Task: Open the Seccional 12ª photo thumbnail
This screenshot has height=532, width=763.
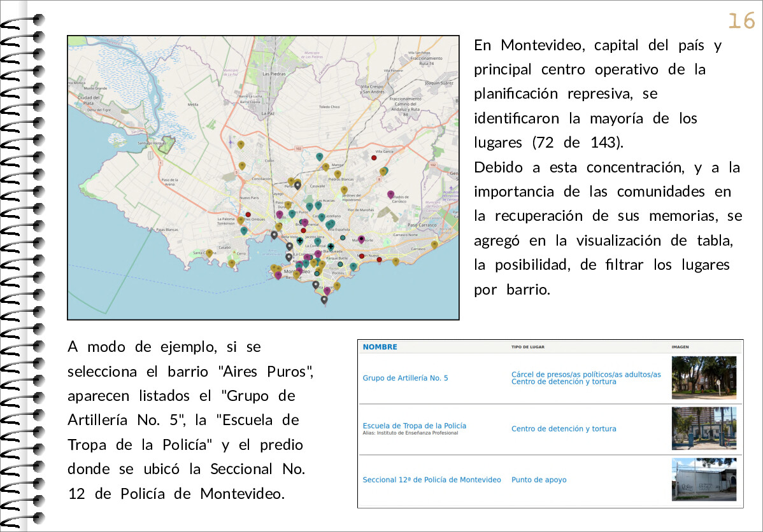Action: coord(704,479)
